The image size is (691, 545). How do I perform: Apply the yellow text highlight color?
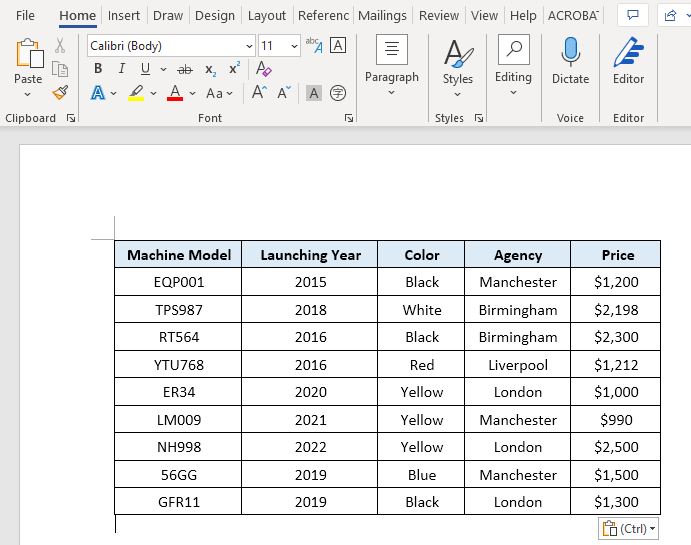point(136,93)
